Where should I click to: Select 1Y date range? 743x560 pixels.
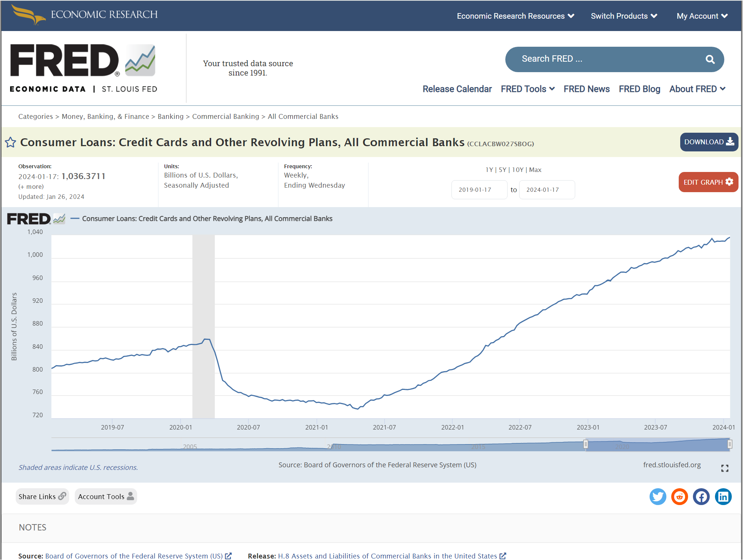(489, 170)
